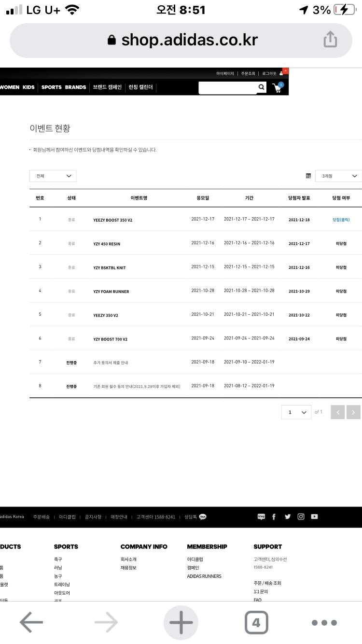This screenshot has height=644, width=362.
Task: Open SPORTS menu in top navigation
Action: pos(51,87)
